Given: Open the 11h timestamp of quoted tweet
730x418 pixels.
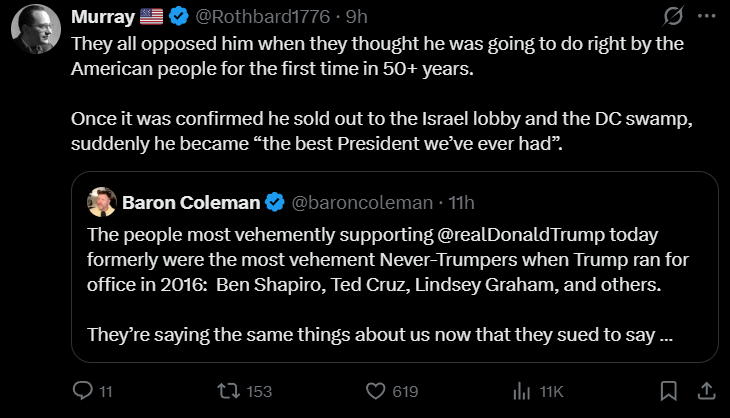Looking at the screenshot, I should click(x=460, y=203).
